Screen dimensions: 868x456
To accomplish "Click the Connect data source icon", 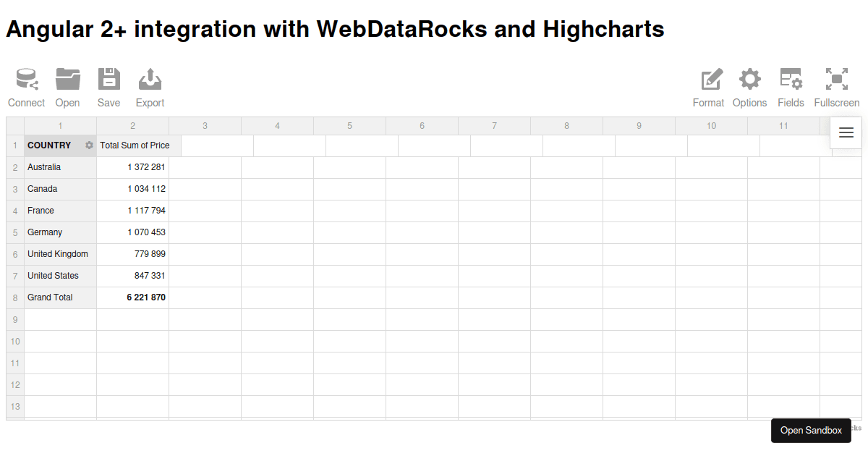I will [27, 80].
